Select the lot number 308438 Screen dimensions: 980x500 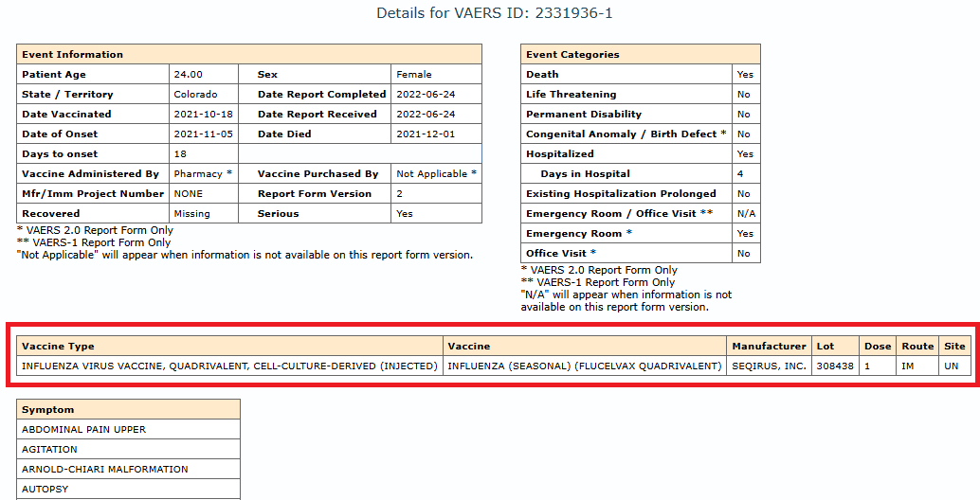(835, 366)
